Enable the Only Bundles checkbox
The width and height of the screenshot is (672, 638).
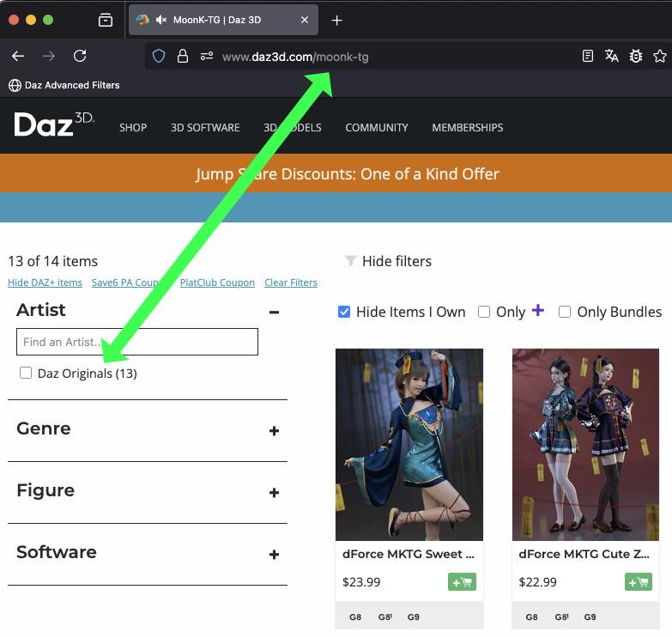[x=565, y=312]
